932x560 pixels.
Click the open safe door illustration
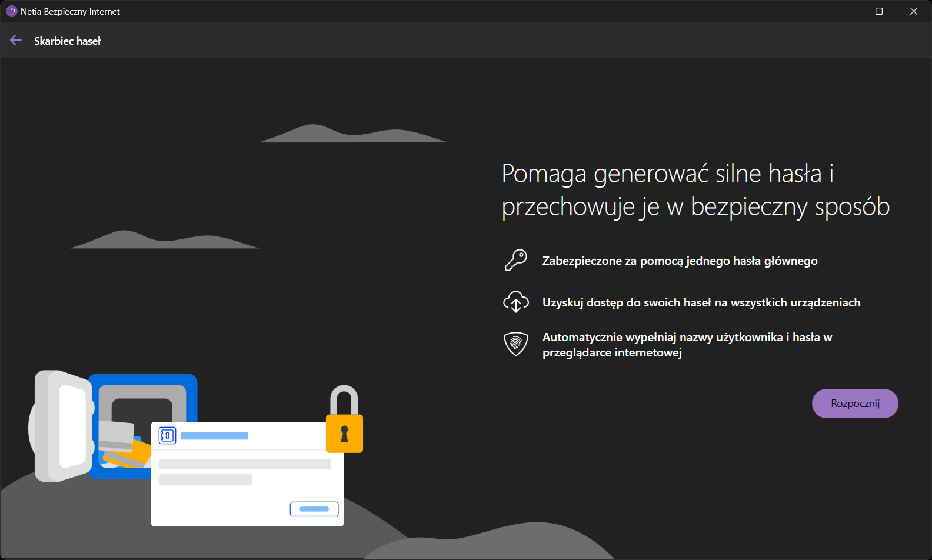coord(61,426)
